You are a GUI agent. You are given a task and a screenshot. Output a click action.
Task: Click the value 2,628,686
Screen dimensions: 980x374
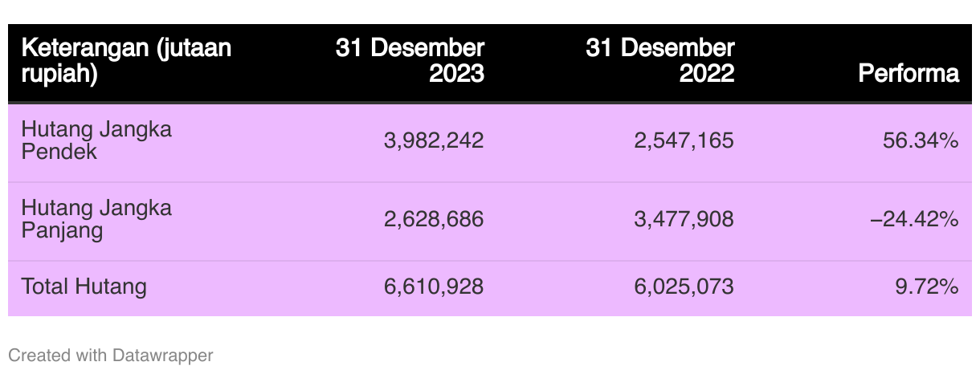tap(434, 219)
